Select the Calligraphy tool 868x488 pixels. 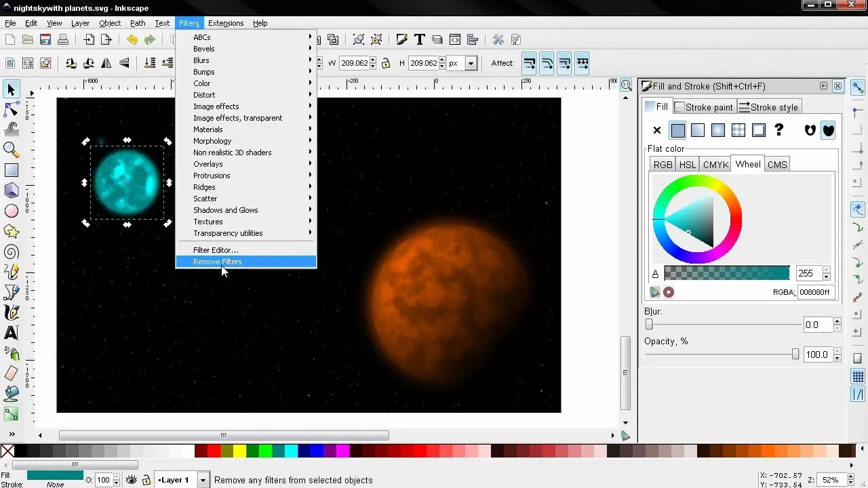tap(11, 312)
